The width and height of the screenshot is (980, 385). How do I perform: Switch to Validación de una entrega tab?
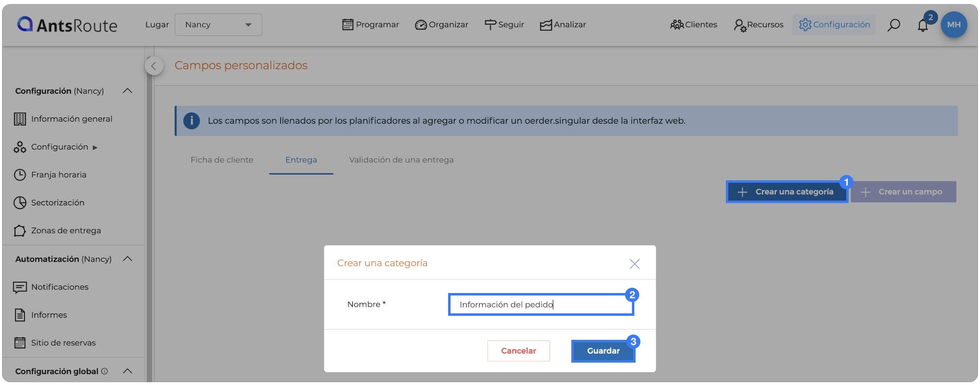pyautogui.click(x=401, y=160)
